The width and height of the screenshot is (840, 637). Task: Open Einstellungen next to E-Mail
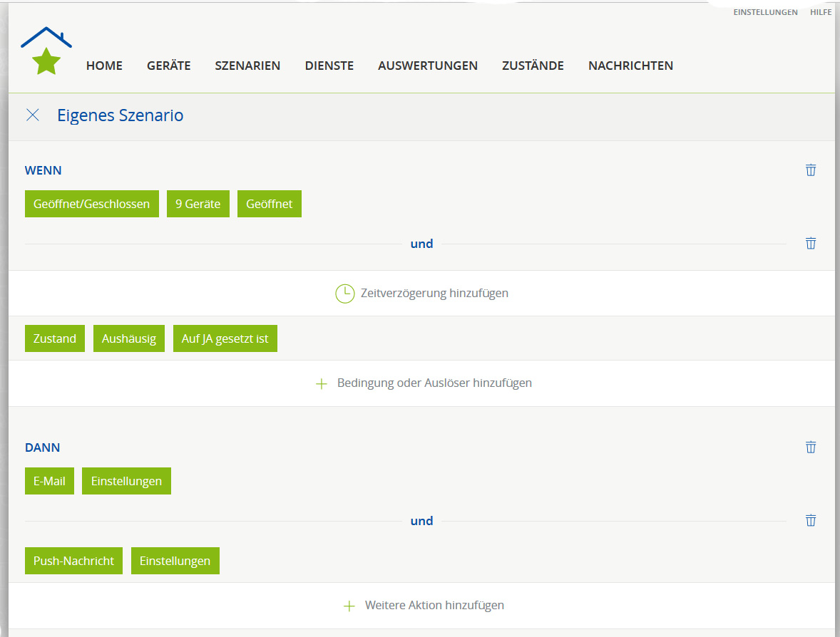click(x=126, y=481)
